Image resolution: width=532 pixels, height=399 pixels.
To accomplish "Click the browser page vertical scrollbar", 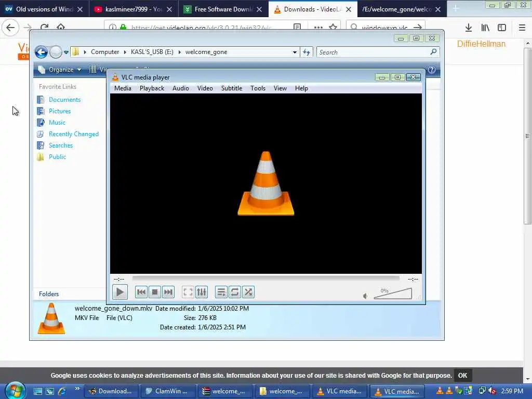I will point(528,136).
